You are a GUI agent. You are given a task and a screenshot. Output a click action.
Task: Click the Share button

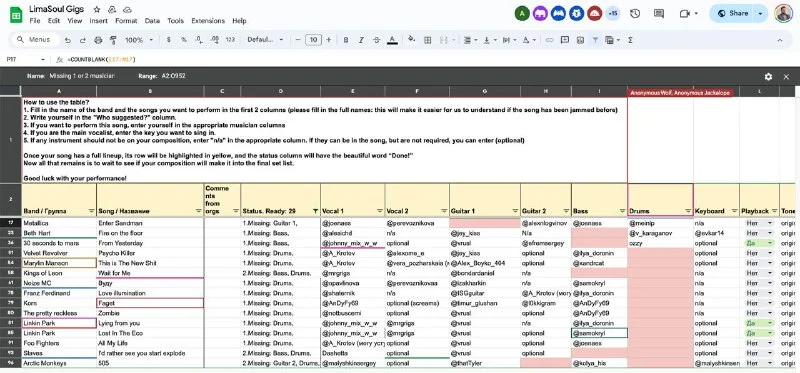pos(732,14)
